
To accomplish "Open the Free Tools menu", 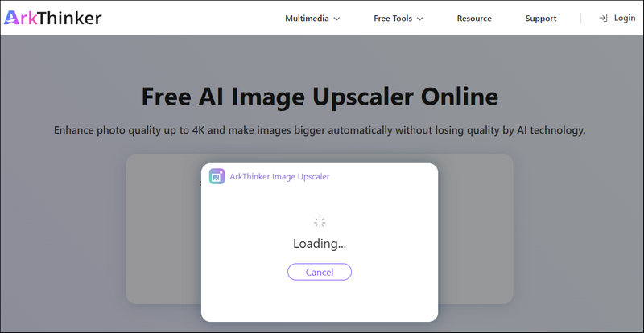I will coord(398,18).
